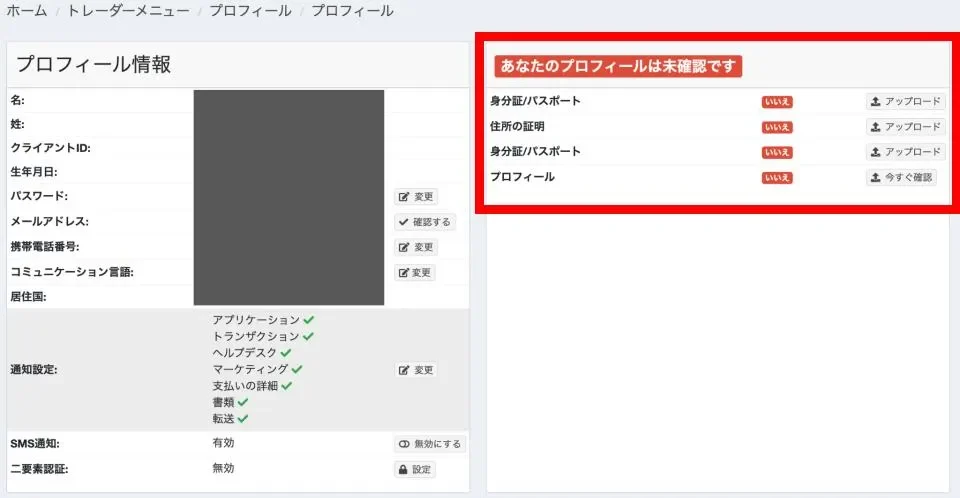Viewport: 960px width, 498px height.
Task: Click the green check beside トランザクション
Action: (x=308, y=336)
